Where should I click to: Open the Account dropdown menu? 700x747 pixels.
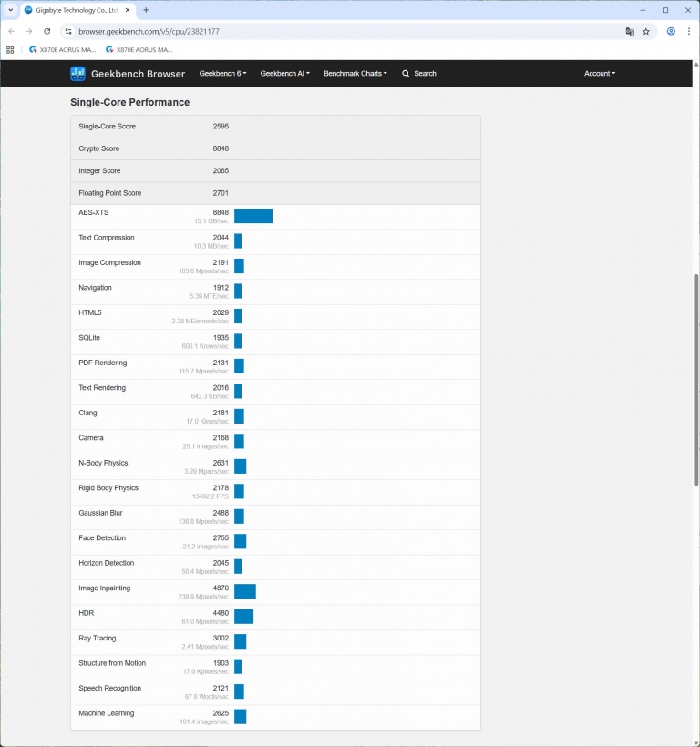[599, 74]
